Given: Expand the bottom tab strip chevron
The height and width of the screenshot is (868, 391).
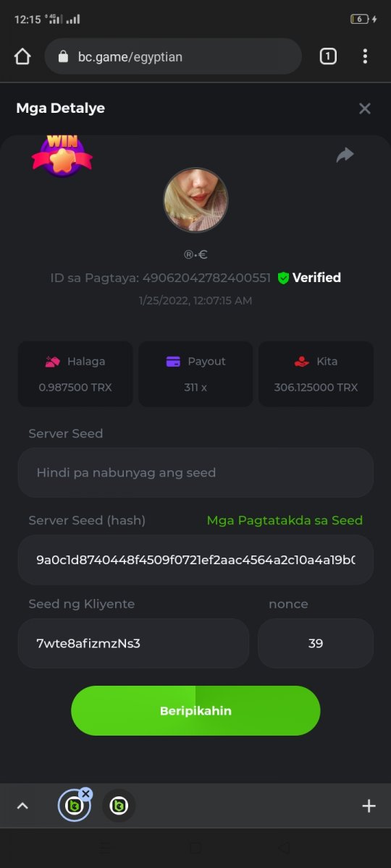Looking at the screenshot, I should tap(22, 806).
